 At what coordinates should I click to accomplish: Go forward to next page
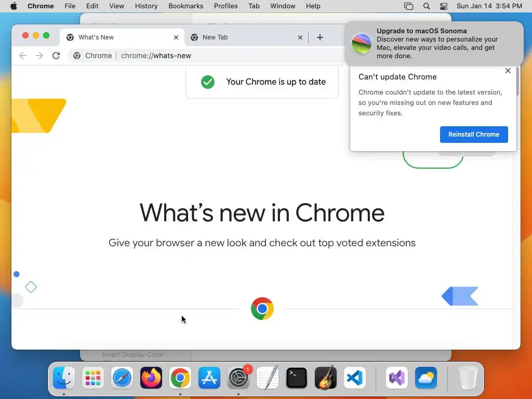(x=39, y=56)
